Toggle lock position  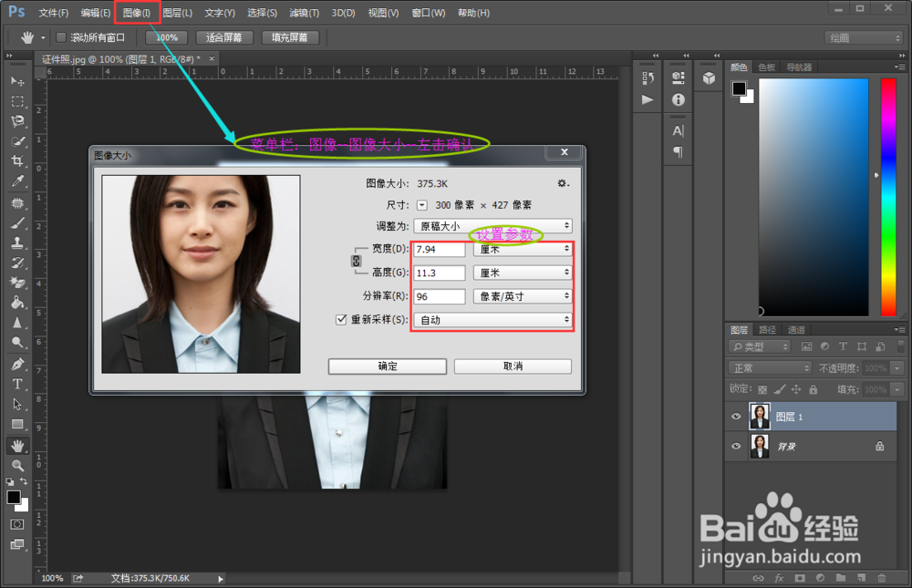(796, 389)
